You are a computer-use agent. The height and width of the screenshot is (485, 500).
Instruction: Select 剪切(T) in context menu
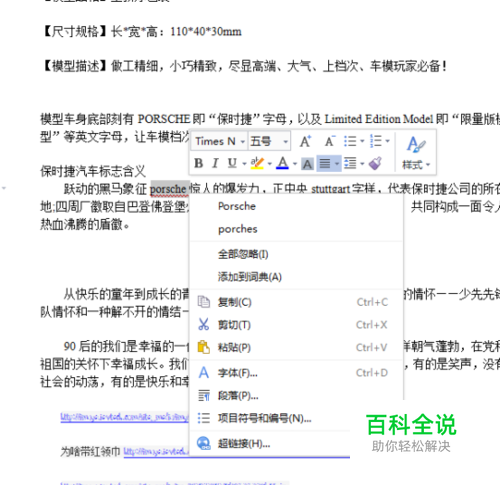297,325
